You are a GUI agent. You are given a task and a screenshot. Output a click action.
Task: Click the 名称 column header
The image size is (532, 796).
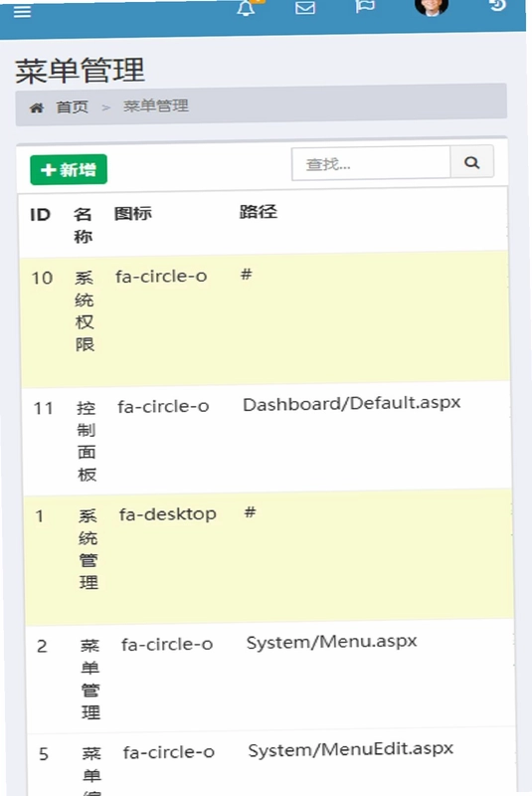[83, 225]
